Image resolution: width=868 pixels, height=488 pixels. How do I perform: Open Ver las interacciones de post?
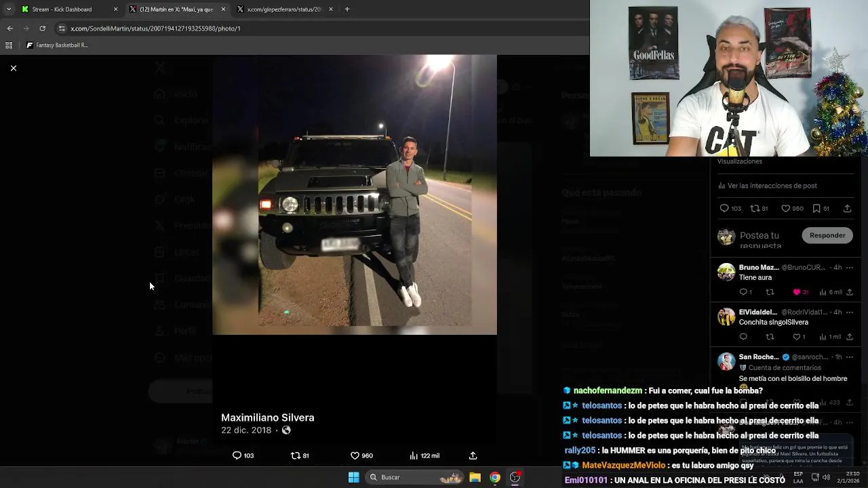coord(767,186)
